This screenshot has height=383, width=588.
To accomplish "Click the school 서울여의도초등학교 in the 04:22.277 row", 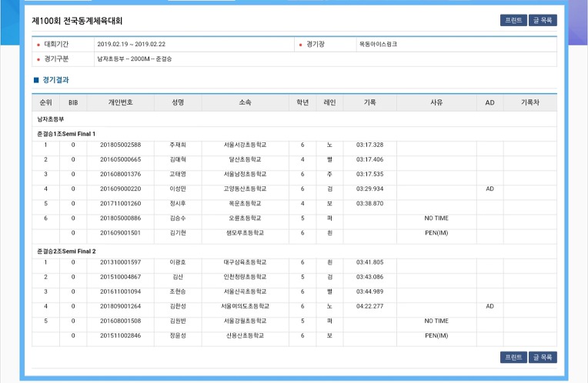I will [246, 306].
